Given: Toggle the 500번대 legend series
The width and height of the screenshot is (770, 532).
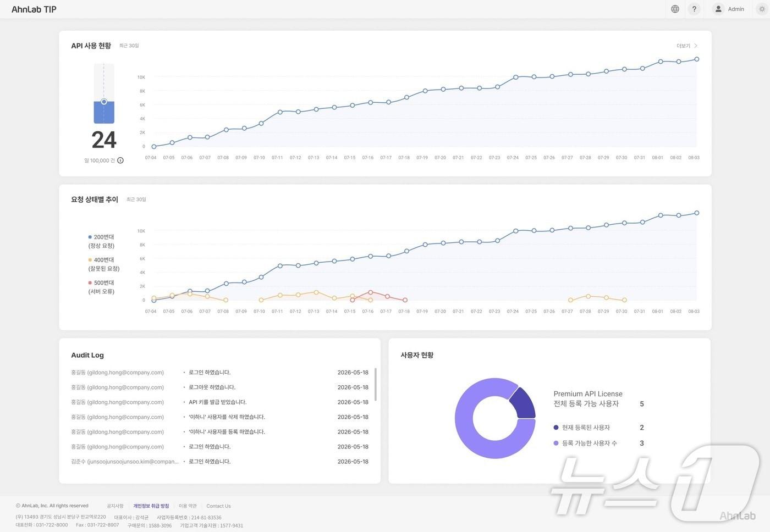Looking at the screenshot, I should pyautogui.click(x=101, y=287).
